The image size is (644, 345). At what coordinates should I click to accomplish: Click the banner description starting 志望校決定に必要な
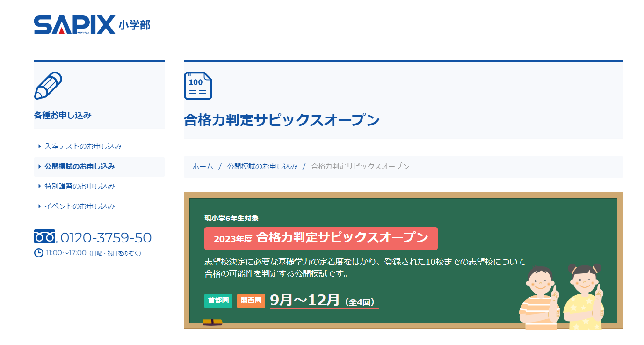(x=365, y=267)
